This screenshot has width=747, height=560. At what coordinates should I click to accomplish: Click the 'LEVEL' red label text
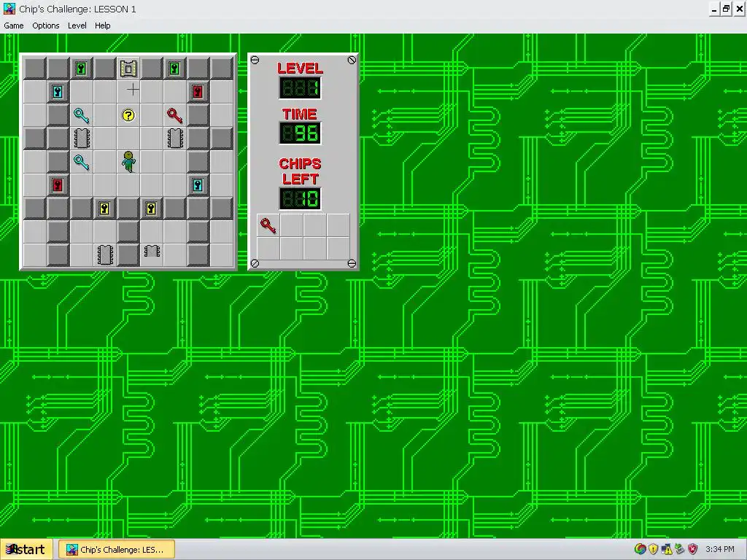[300, 68]
